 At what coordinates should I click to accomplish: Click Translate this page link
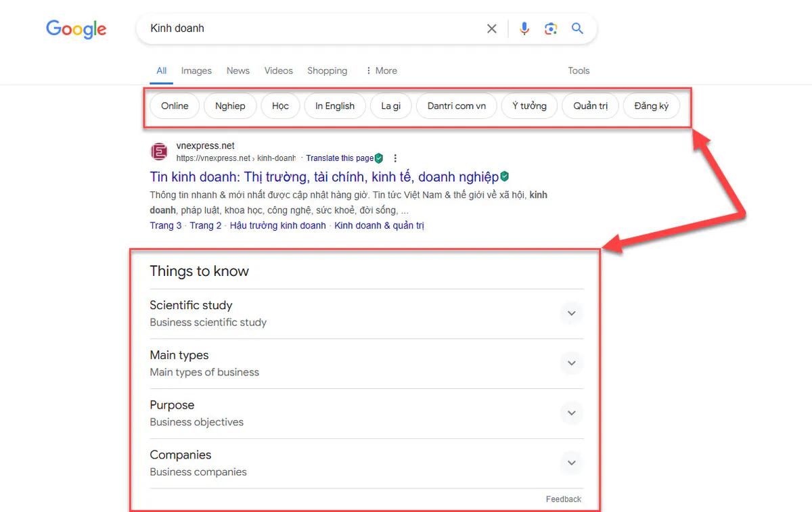pyautogui.click(x=340, y=158)
